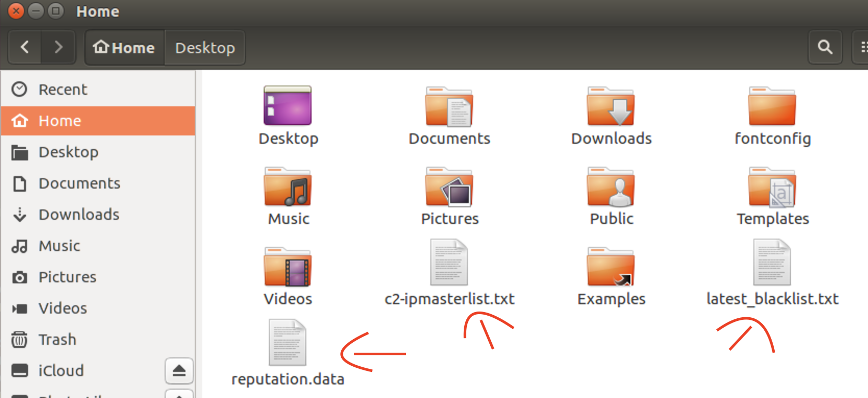Click the forward navigation arrow
868x398 pixels.
tap(58, 47)
